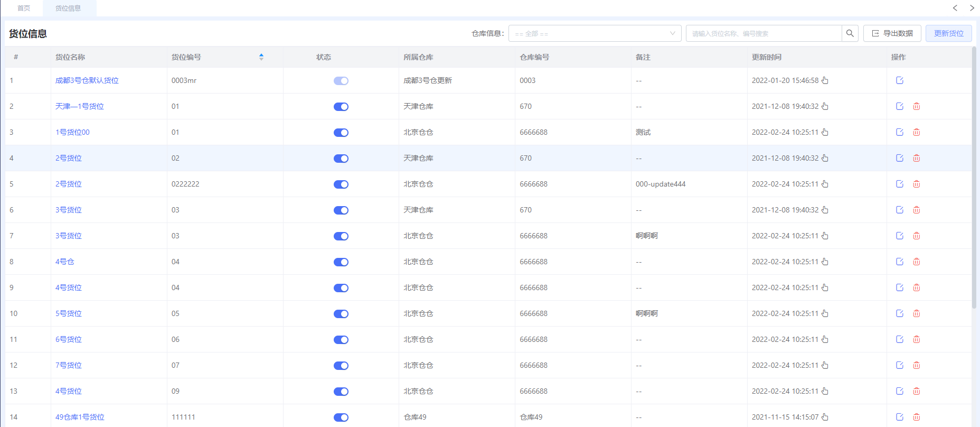
Task: Switch off status for 6号货位
Action: pyautogui.click(x=341, y=340)
